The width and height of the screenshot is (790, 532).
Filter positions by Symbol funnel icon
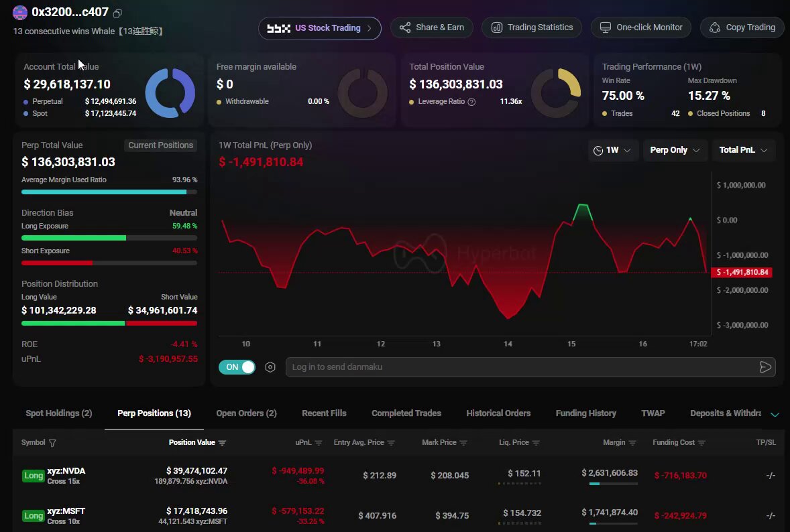tap(52, 443)
